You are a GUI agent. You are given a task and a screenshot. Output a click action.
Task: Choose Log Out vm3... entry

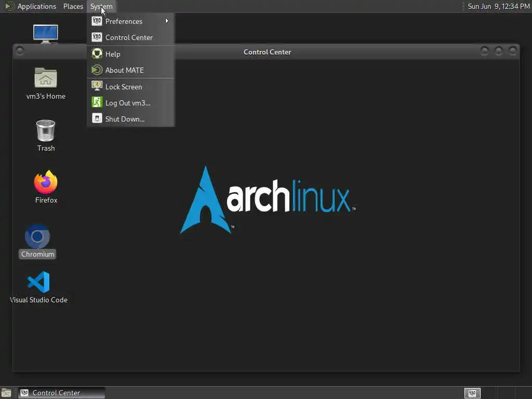[130, 103]
